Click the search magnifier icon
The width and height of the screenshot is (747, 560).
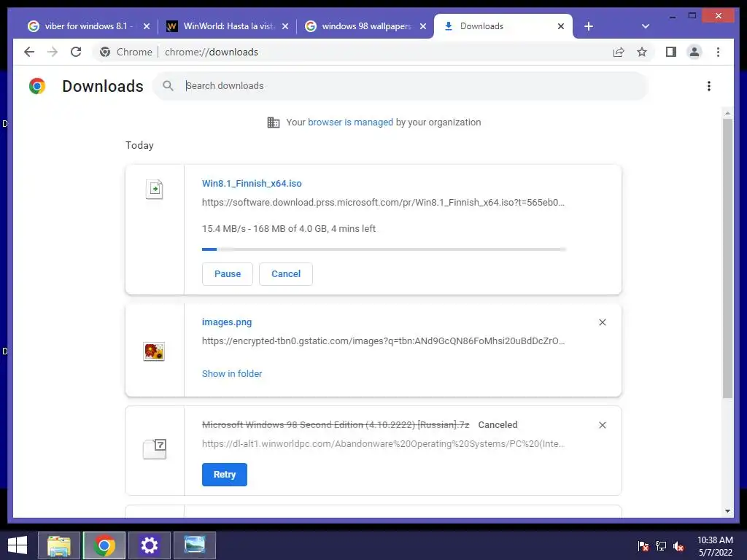coord(169,86)
